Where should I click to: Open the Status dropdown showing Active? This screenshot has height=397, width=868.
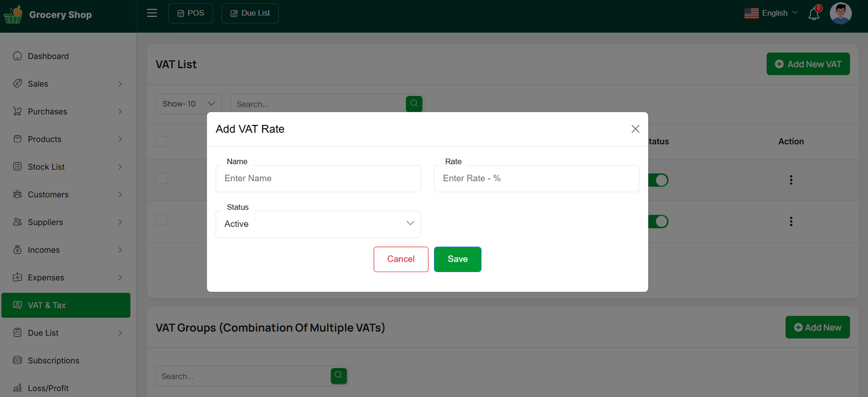pyautogui.click(x=318, y=224)
